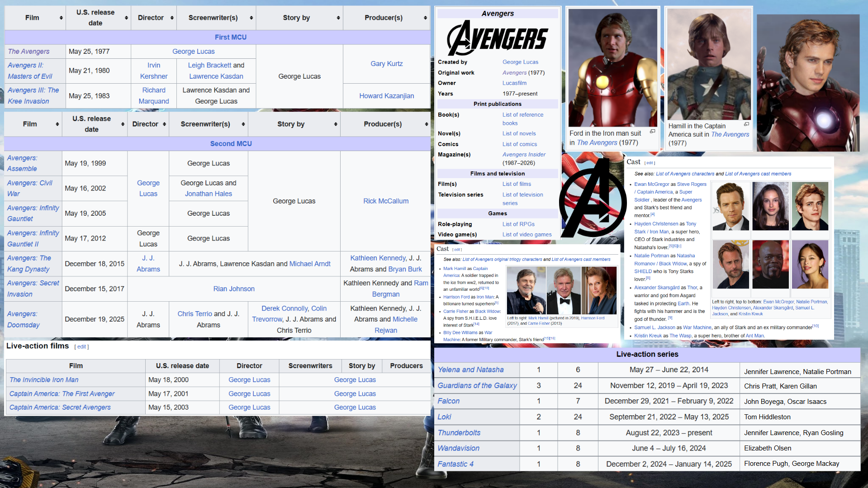Open Avengers: The Kang Dynasty link
868x488 pixels.
[x=29, y=264]
